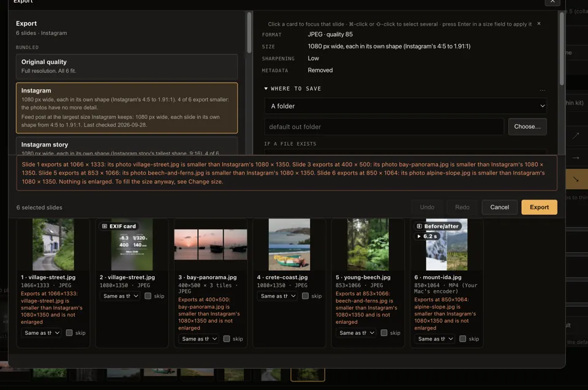588x390 pixels.
Task: Toggle skip for slide 4 crete-coast.jpg
Action: click(x=305, y=296)
